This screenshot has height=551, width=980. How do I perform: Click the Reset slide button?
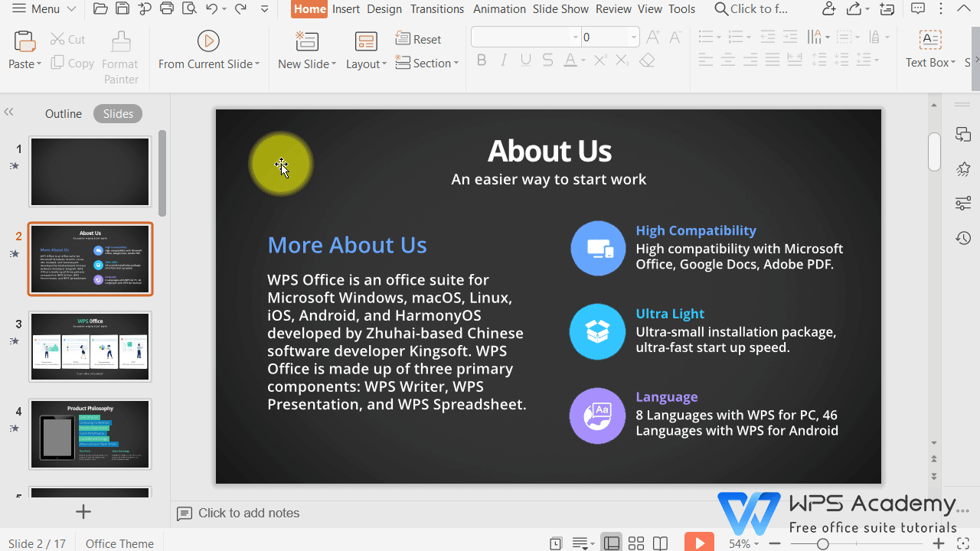coord(418,39)
